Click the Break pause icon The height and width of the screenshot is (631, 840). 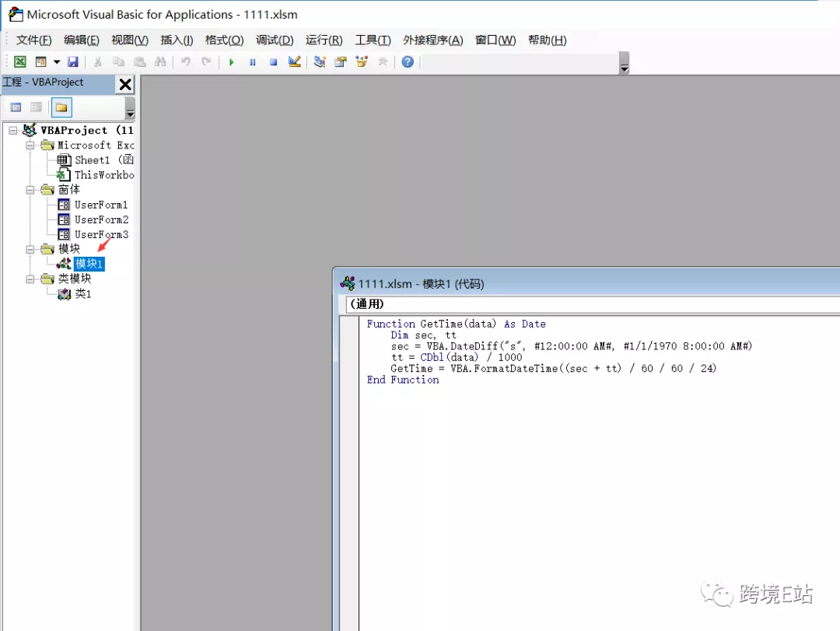252,61
